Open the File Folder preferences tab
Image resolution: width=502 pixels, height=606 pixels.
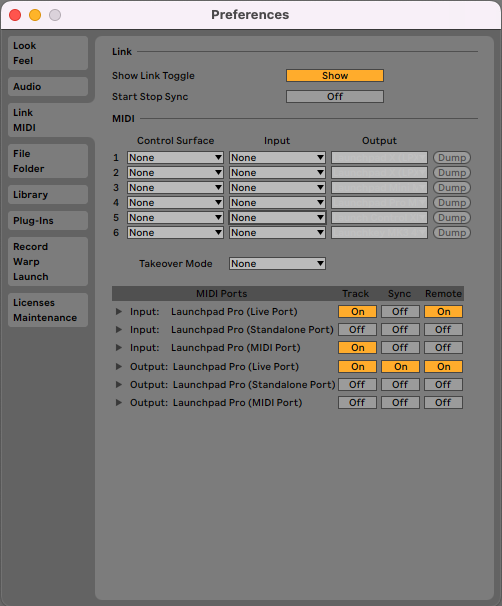(48, 161)
